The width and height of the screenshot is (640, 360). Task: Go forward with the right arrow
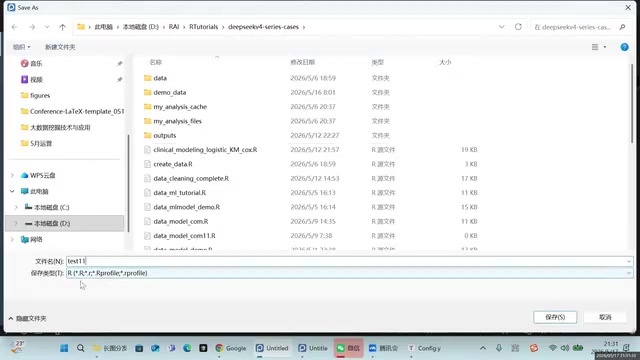pyautogui.click(x=32, y=27)
